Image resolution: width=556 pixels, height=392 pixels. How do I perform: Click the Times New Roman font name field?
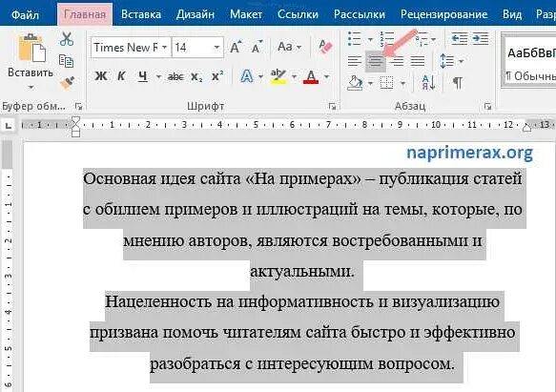point(126,47)
